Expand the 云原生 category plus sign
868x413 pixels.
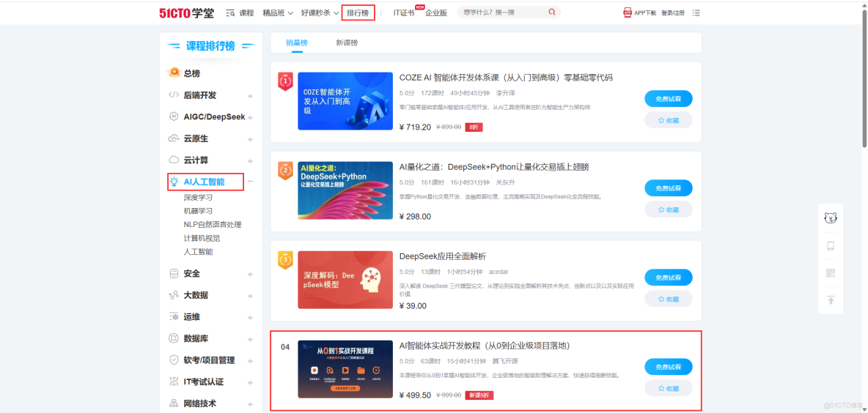point(250,139)
